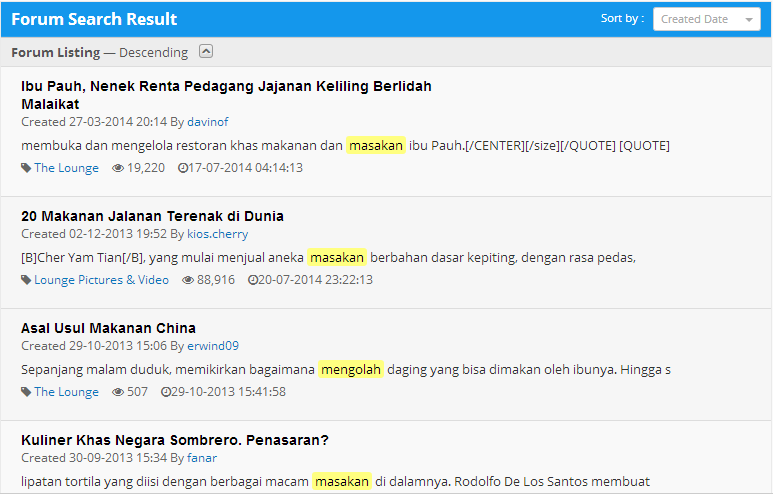Click tag icon in Asal Usul Makanan China row
The width and height of the screenshot is (773, 496).
[26, 392]
